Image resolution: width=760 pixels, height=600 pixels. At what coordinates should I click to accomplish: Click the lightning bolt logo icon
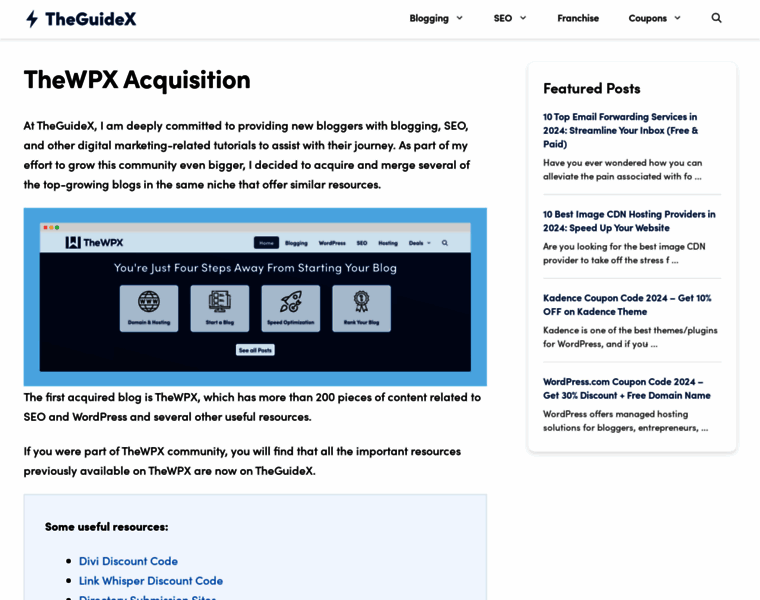[32, 19]
